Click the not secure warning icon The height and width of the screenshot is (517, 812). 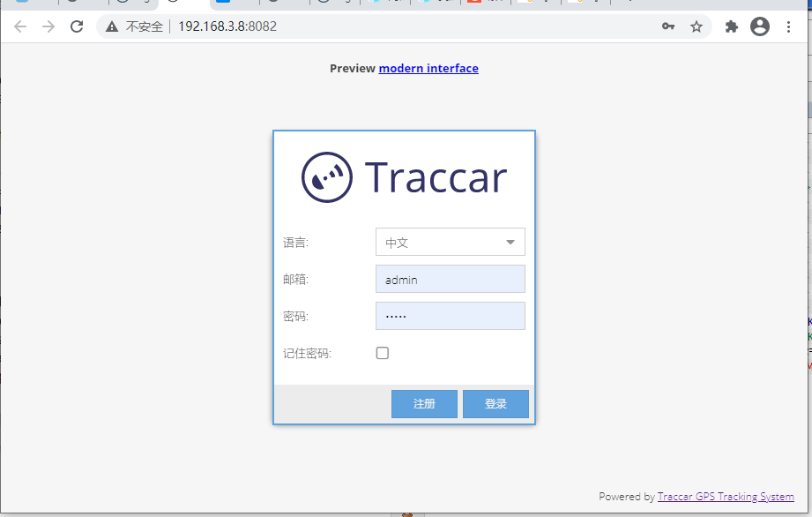coord(112,26)
